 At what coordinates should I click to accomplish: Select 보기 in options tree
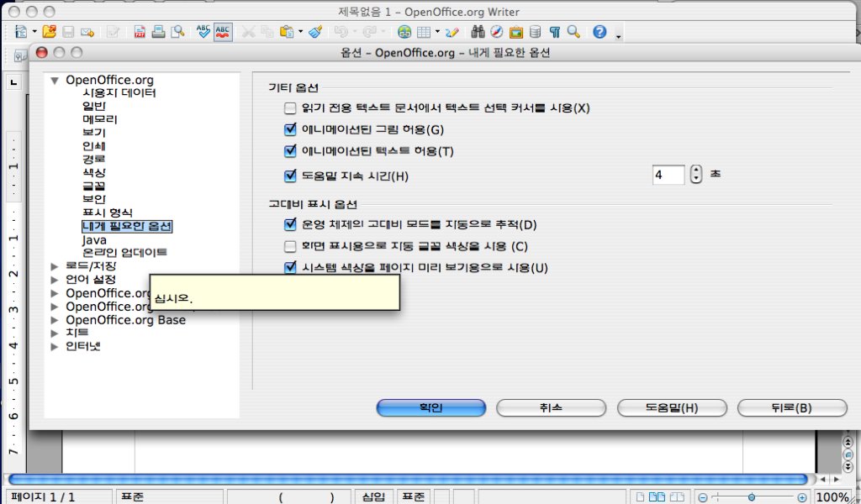[x=94, y=132]
